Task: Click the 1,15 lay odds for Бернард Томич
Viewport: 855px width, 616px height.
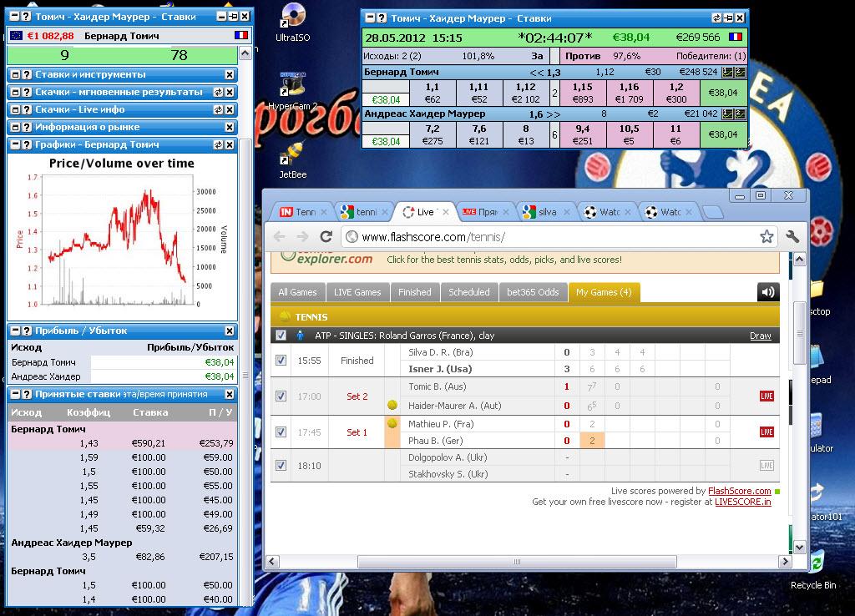Action: click(x=582, y=92)
